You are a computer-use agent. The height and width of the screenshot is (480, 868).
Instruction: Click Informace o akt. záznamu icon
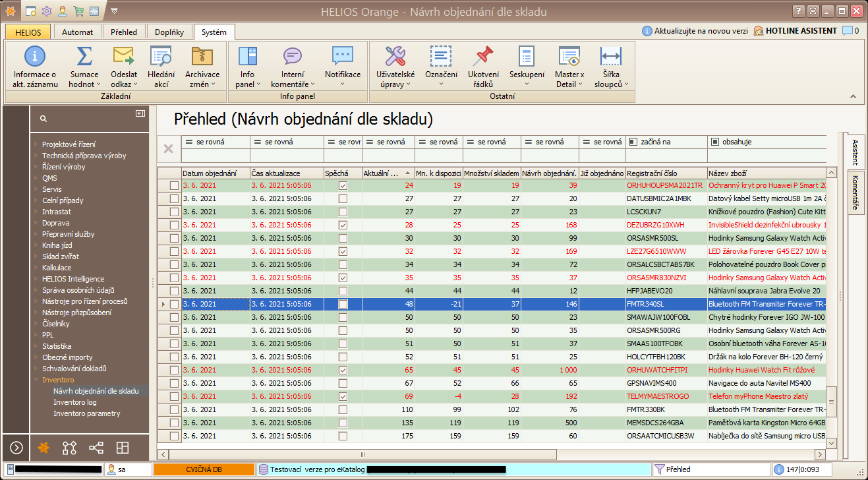(x=35, y=57)
